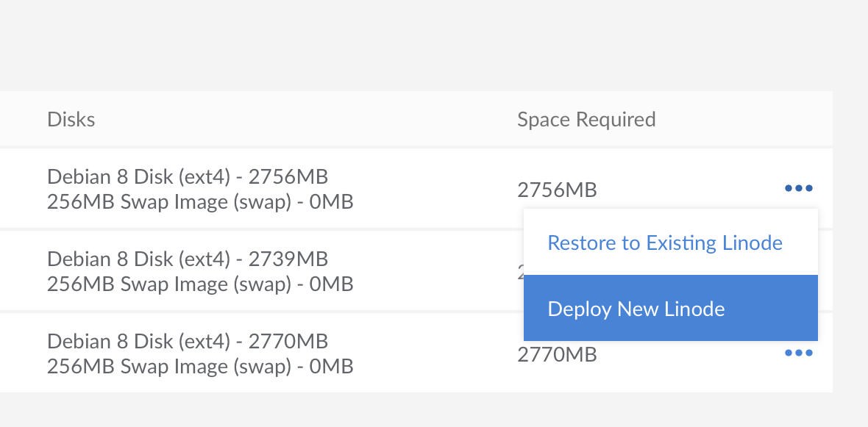Click the Disks column header
Screen dimensions: 868x427
point(71,119)
